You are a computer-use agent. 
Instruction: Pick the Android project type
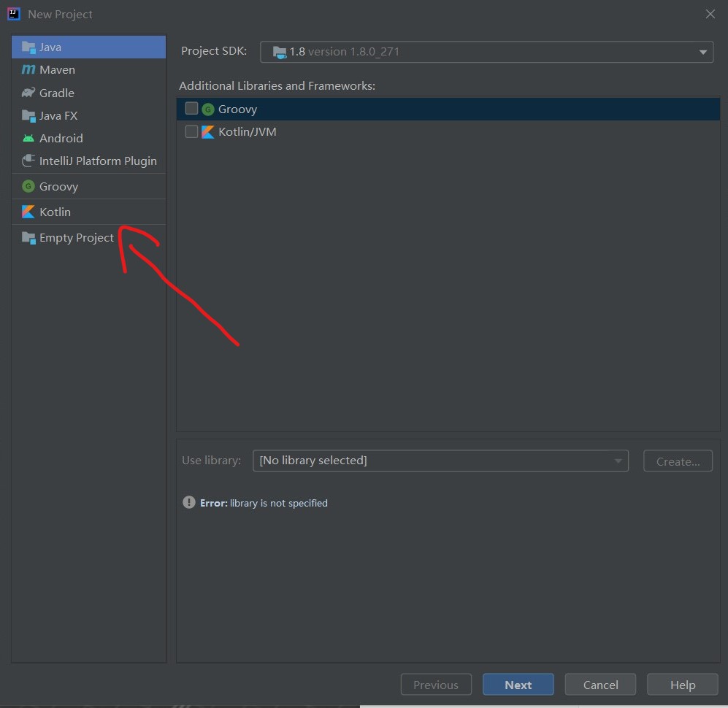[x=88, y=138]
